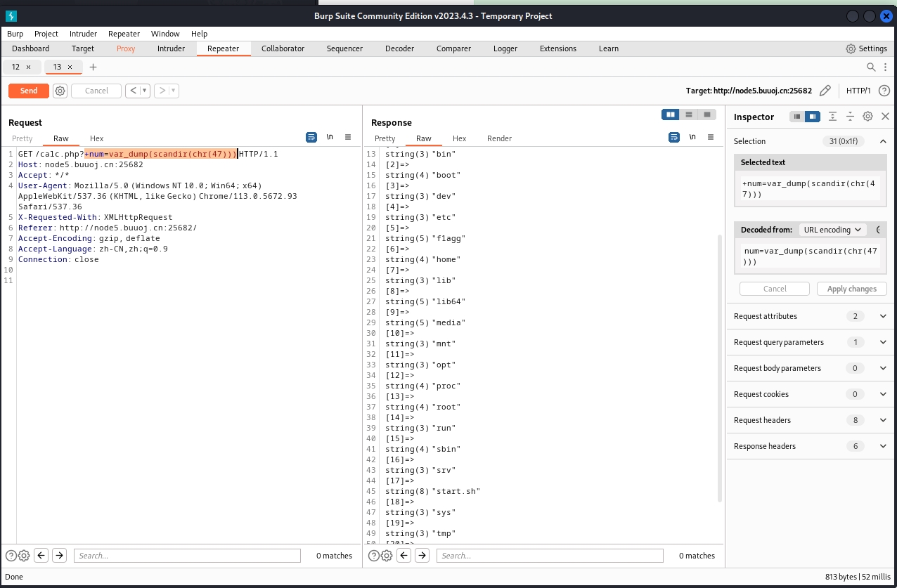The image size is (897, 588).
Task: Jump to previous match in Response search
Action: click(404, 556)
